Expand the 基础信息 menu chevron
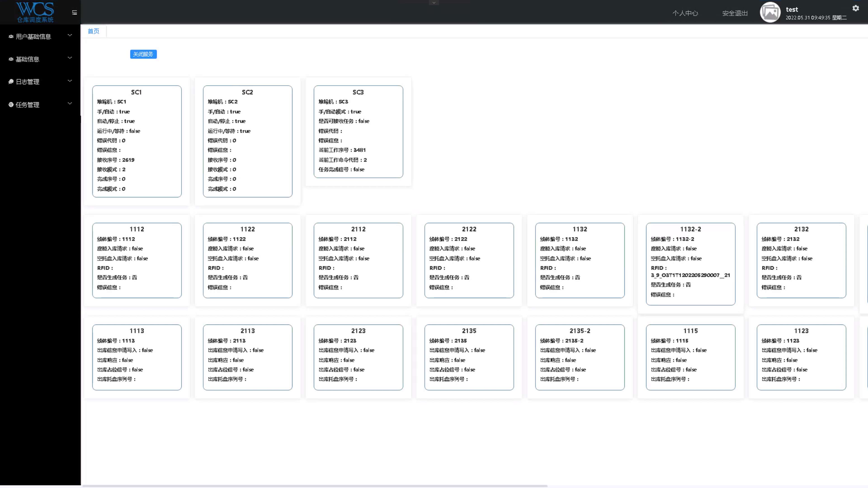The image size is (868, 488). [x=70, y=58]
